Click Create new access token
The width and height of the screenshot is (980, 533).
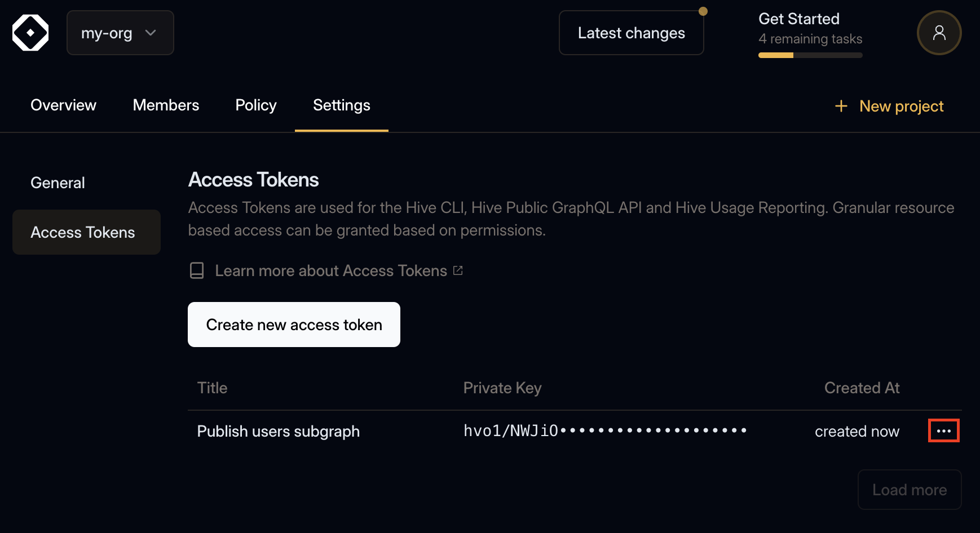point(294,325)
